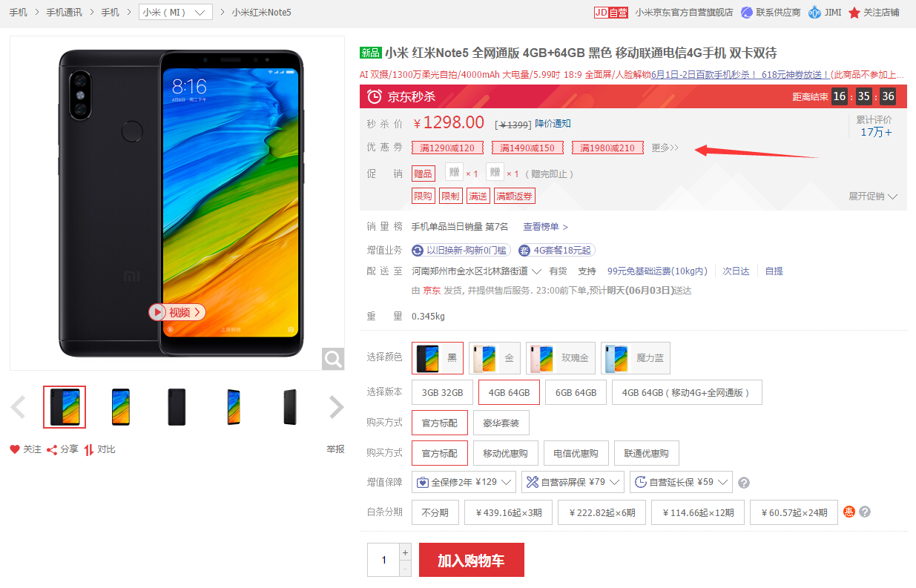Screen dimensions: 916x588
Task: Click the 对比 compare icon
Action: coord(89,449)
